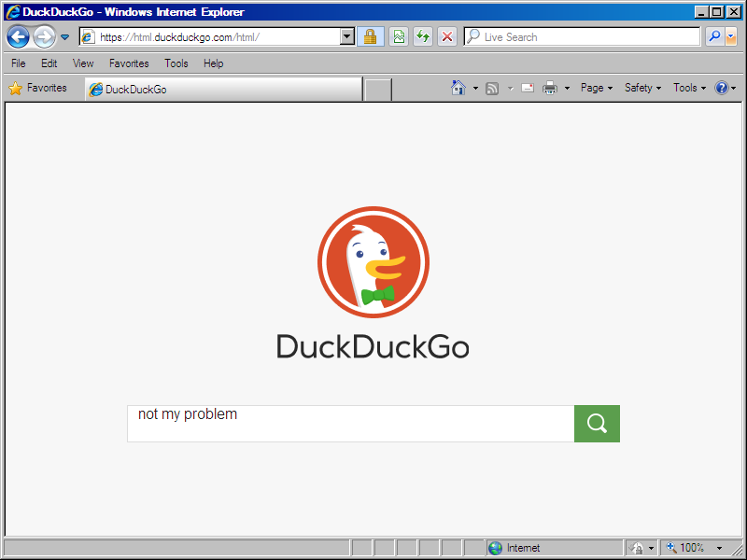Expand the feeds dropdown arrow
Screen dimensions: 747x560
(x=510, y=88)
